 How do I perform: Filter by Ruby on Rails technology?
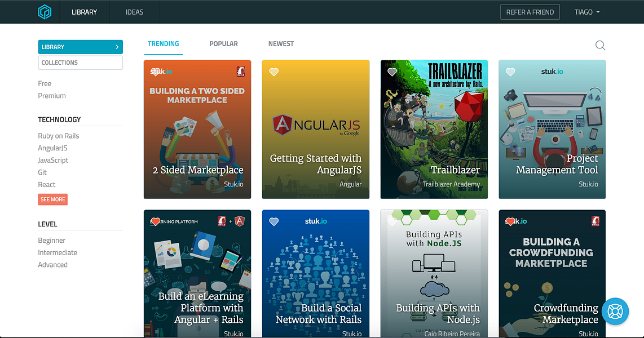point(58,136)
